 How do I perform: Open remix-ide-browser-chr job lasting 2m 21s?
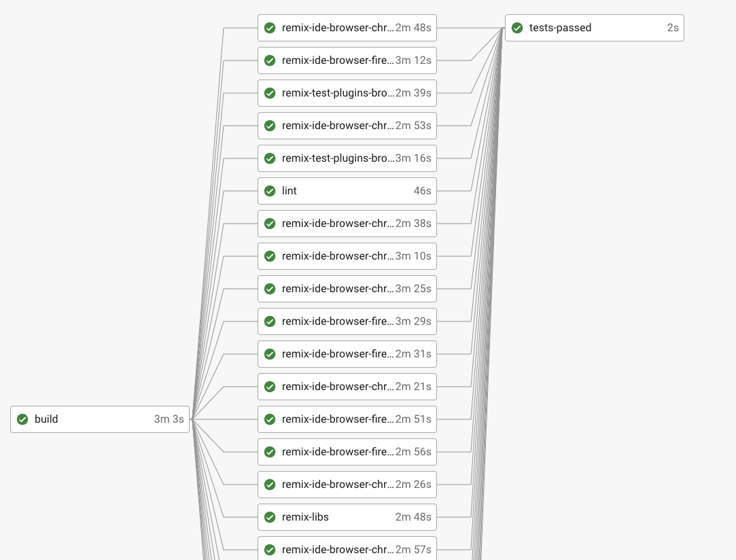(347, 387)
